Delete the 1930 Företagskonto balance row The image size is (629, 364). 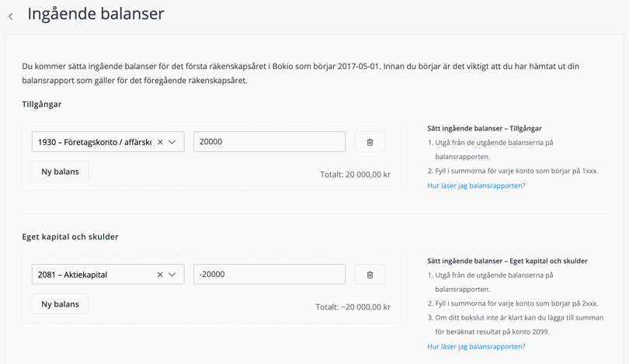coord(370,142)
